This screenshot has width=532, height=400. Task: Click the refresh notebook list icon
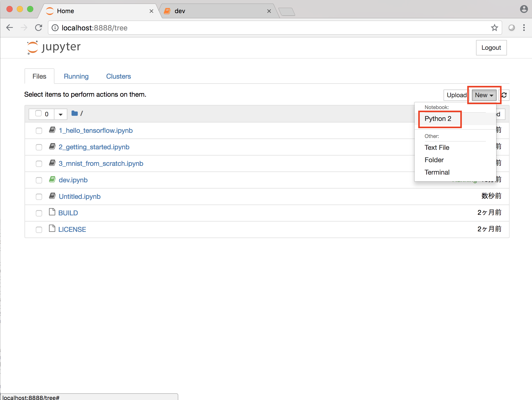(x=504, y=95)
